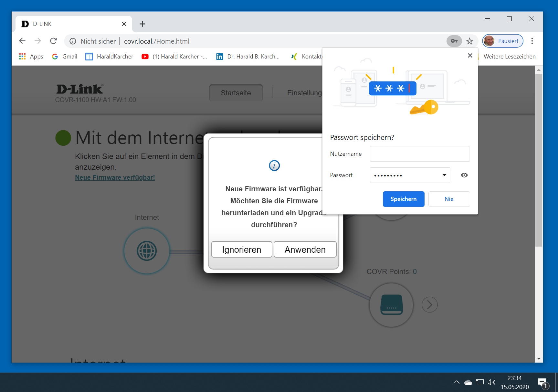
Task: Open a new browser tab
Action: click(142, 24)
